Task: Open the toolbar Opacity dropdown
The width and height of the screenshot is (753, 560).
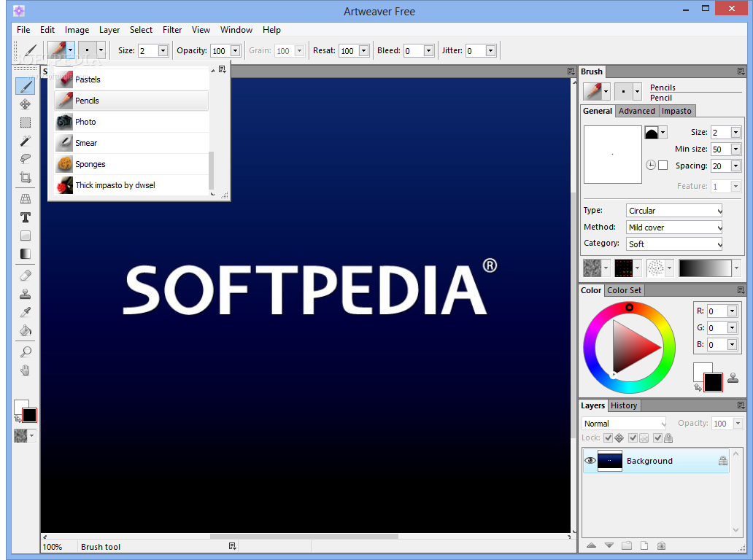Action: (235, 50)
